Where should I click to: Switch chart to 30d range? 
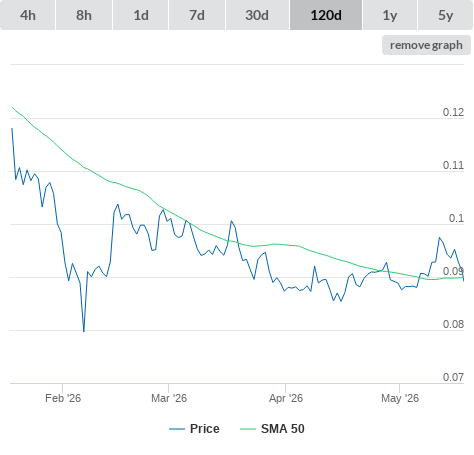pyautogui.click(x=257, y=15)
